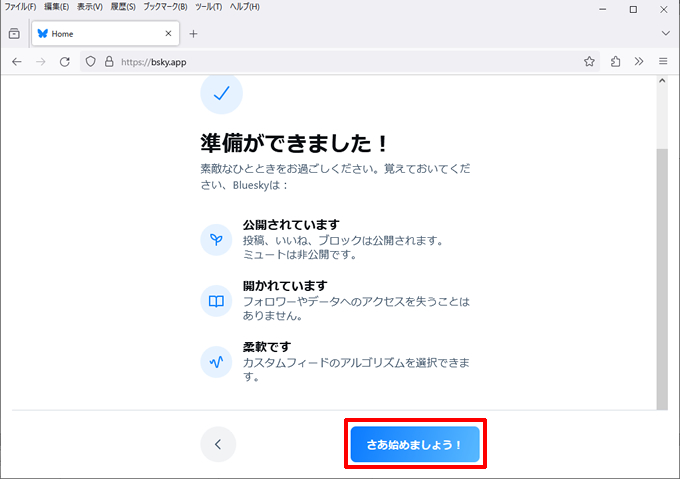680x480 pixels.
Task: Expand the list all tabs dropdown
Action: 665,33
